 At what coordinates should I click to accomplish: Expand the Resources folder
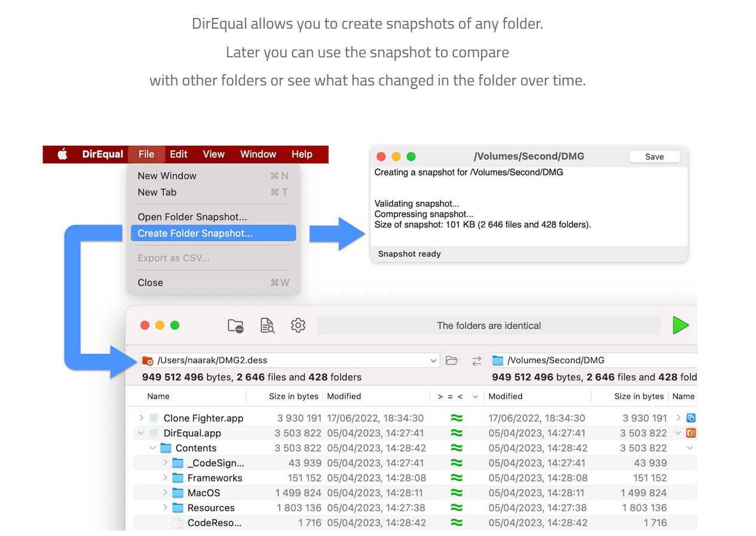tap(165, 508)
